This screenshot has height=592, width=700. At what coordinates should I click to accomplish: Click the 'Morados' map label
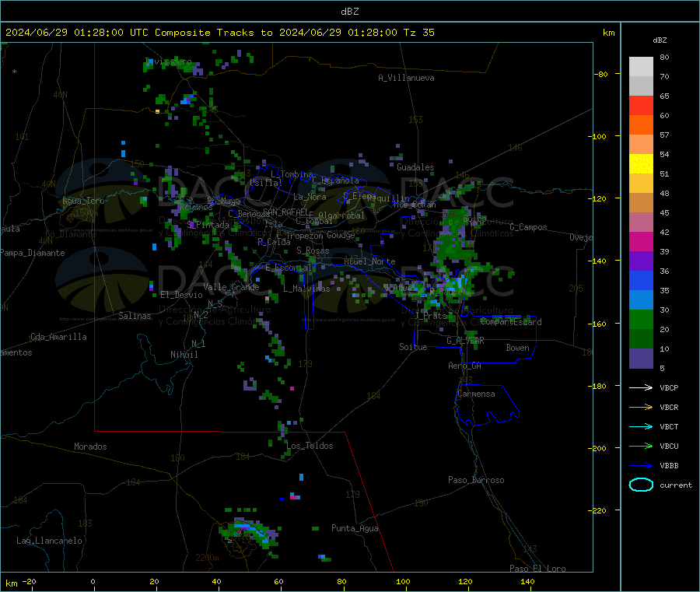click(x=90, y=447)
